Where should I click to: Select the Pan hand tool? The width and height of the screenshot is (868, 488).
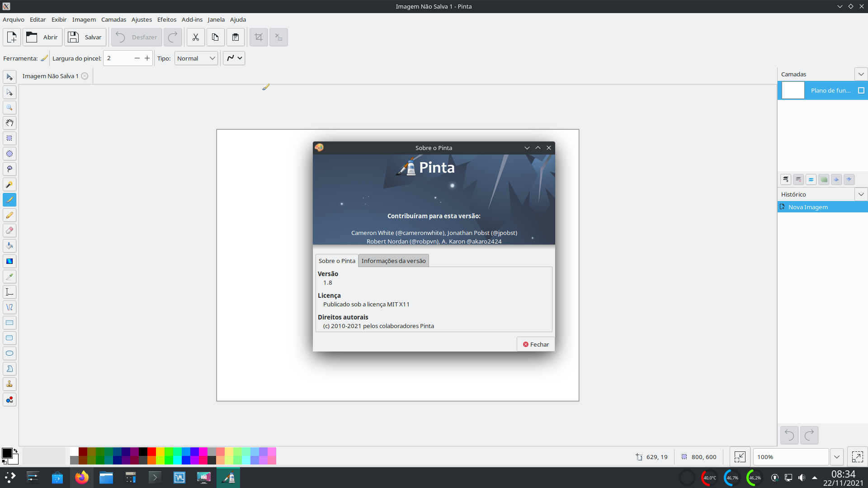[9, 123]
